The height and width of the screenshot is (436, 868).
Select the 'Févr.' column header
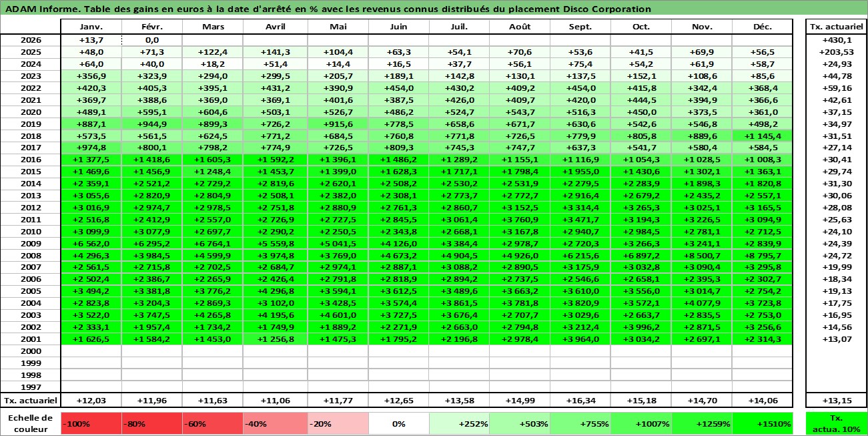tap(152, 27)
